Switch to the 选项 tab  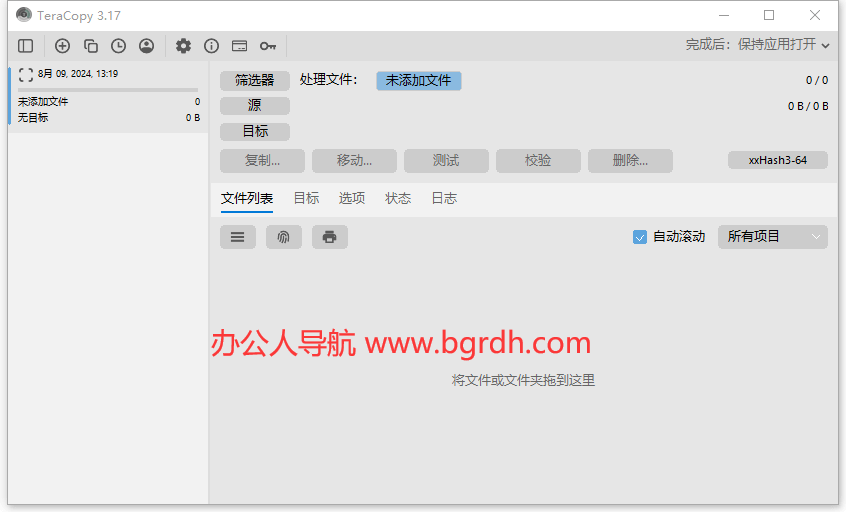pos(352,198)
